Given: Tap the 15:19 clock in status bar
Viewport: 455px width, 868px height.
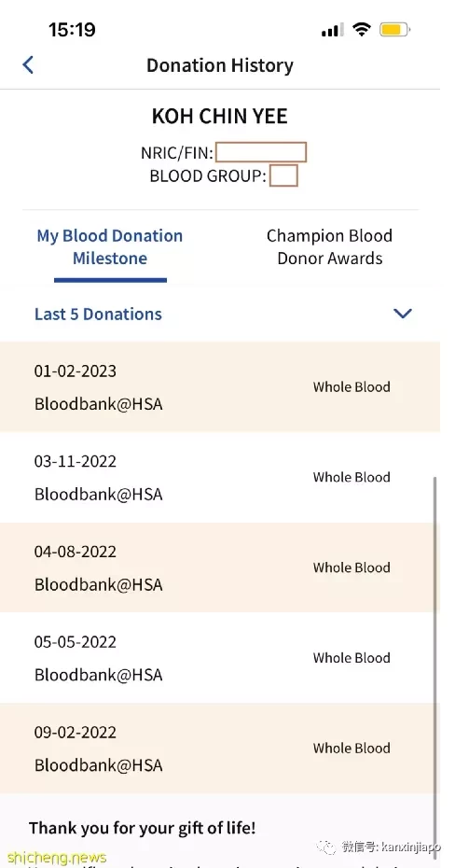Looking at the screenshot, I should click(x=72, y=29).
